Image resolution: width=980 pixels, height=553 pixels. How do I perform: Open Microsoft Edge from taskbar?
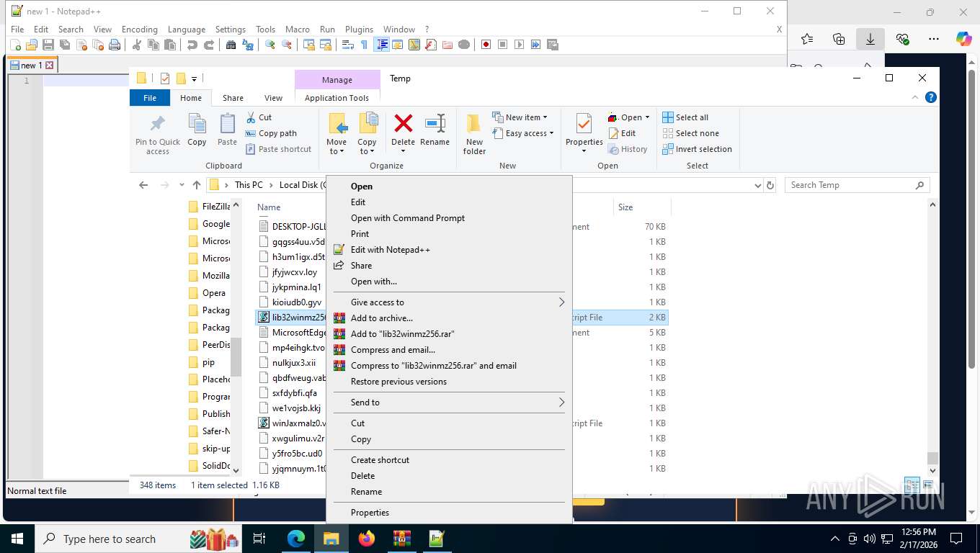[x=296, y=539]
